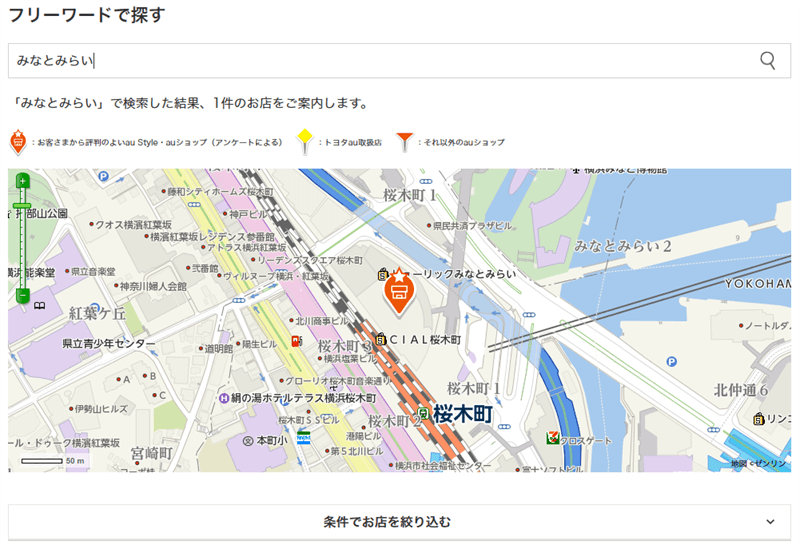Click the 神奈川婦人会館 label
The width and height of the screenshot is (800, 549).
(153, 286)
